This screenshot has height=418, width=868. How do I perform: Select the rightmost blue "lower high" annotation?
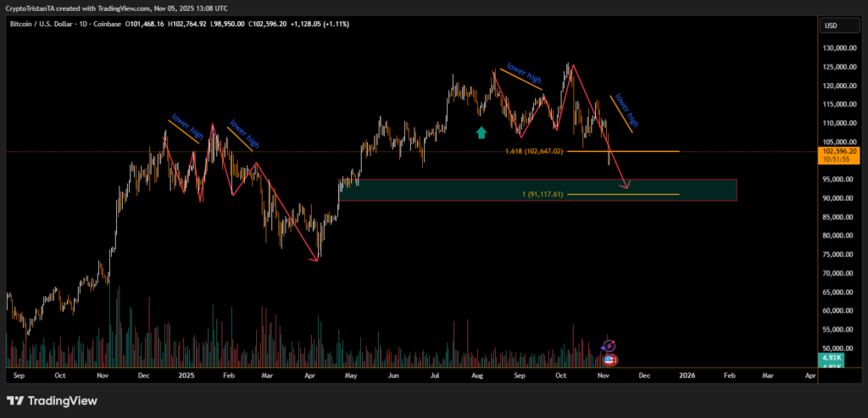click(x=625, y=108)
